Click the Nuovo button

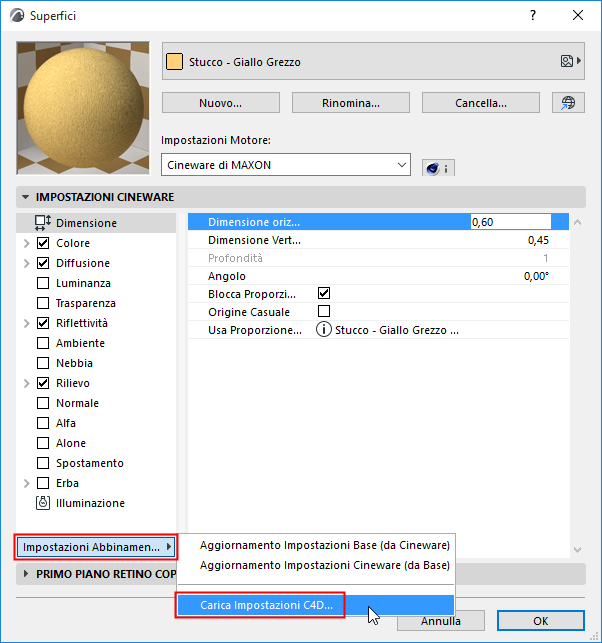pyautogui.click(x=221, y=103)
